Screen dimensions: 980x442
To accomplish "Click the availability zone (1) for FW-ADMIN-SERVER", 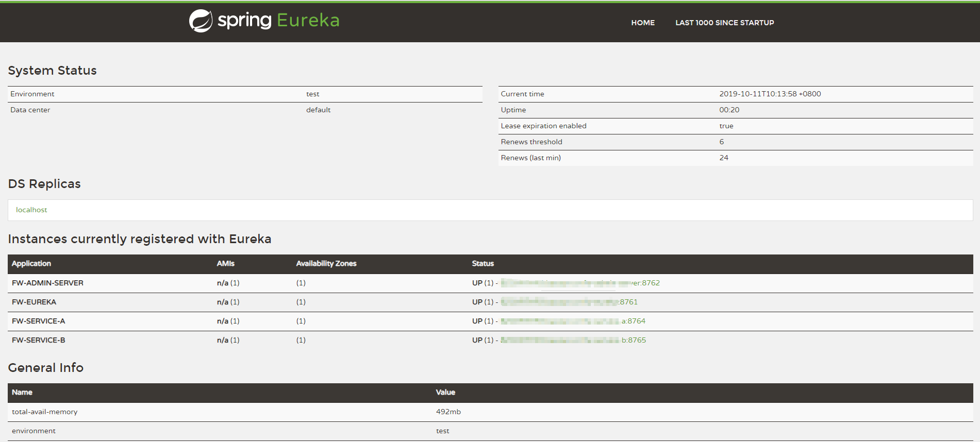I will (301, 283).
